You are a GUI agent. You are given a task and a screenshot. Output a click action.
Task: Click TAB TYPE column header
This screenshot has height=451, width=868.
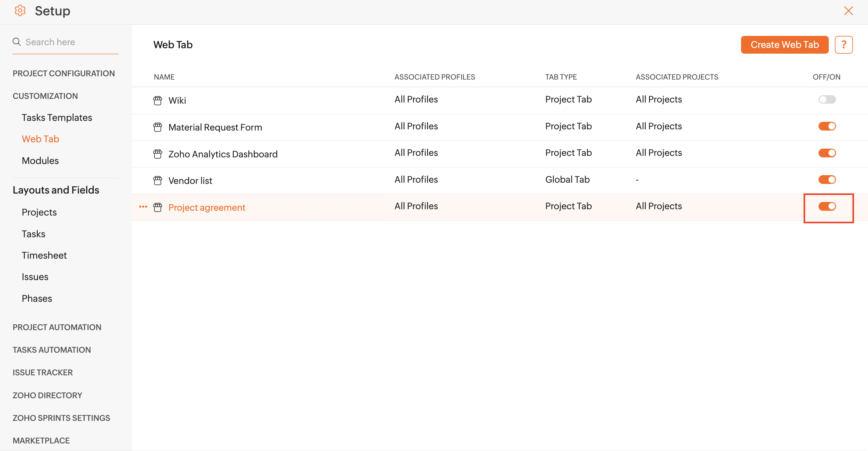pyautogui.click(x=561, y=77)
